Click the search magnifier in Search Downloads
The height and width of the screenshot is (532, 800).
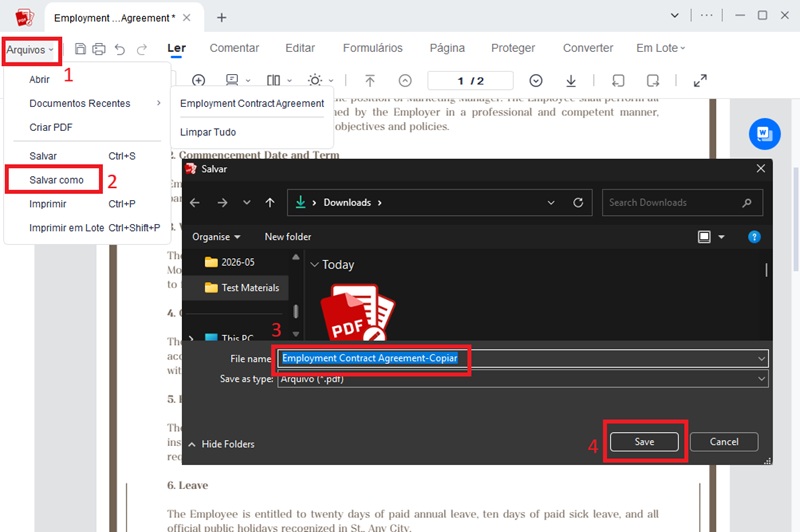[x=746, y=203]
